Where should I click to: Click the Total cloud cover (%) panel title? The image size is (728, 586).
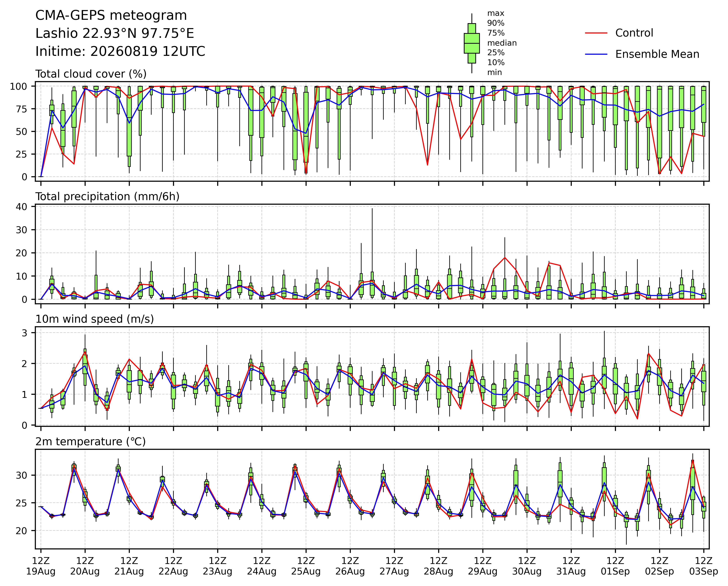click(91, 74)
